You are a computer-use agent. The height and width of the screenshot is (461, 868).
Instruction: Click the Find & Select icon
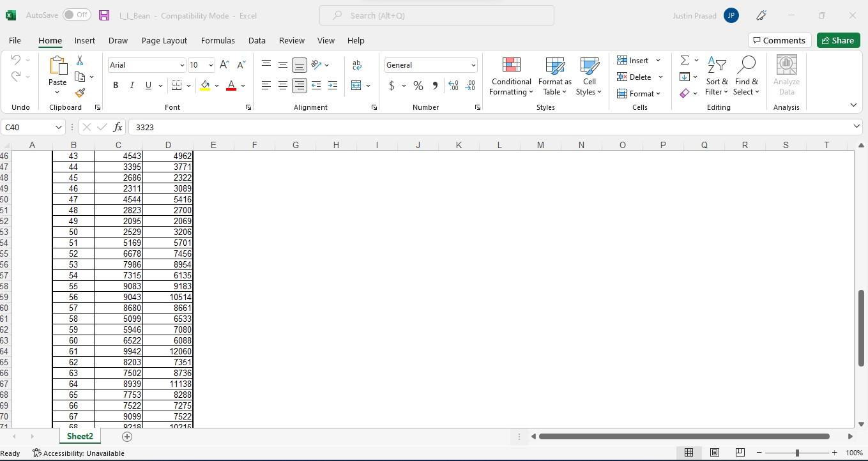[746, 76]
